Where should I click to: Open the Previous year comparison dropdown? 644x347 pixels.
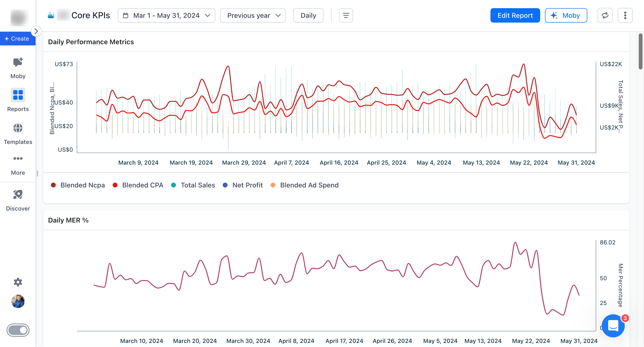coord(253,16)
